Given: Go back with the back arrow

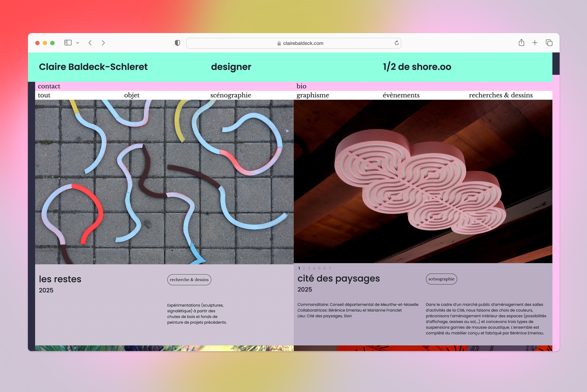Looking at the screenshot, I should pyautogui.click(x=90, y=43).
